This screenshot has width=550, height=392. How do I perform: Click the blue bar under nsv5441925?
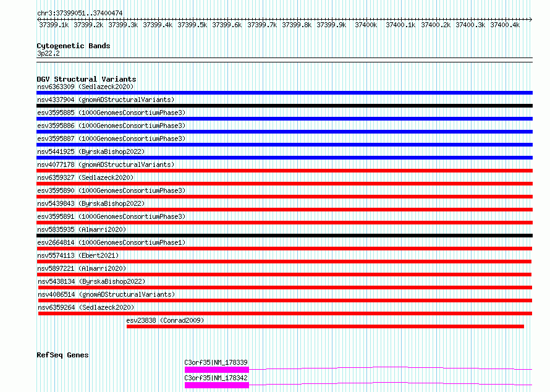coord(284,158)
